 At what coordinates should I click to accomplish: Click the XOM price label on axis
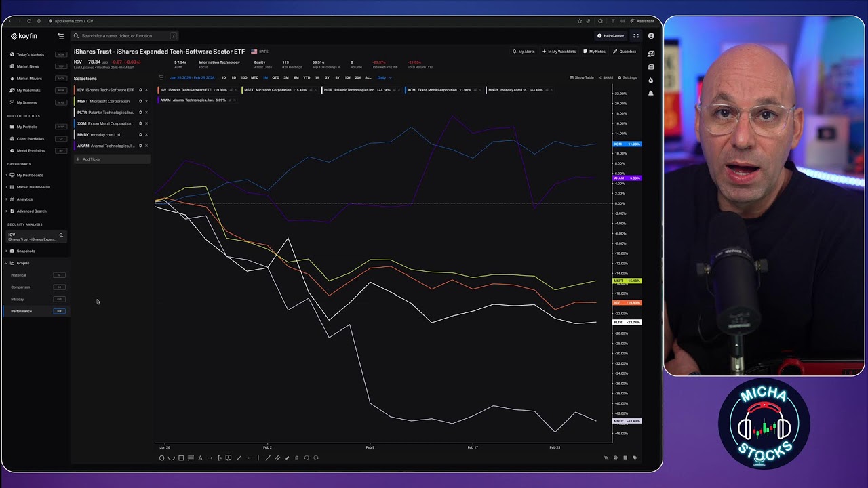(x=627, y=144)
